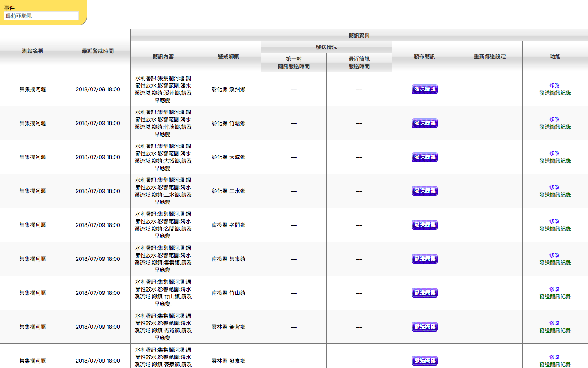
Task: Send SMS for 彰化縣 竹塘鄉 row
Action: click(x=424, y=123)
